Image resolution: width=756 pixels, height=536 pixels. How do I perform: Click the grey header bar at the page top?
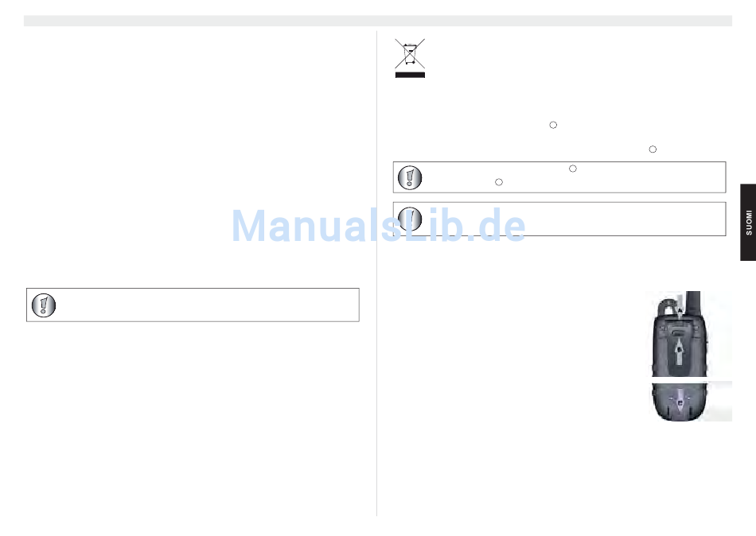click(x=377, y=21)
